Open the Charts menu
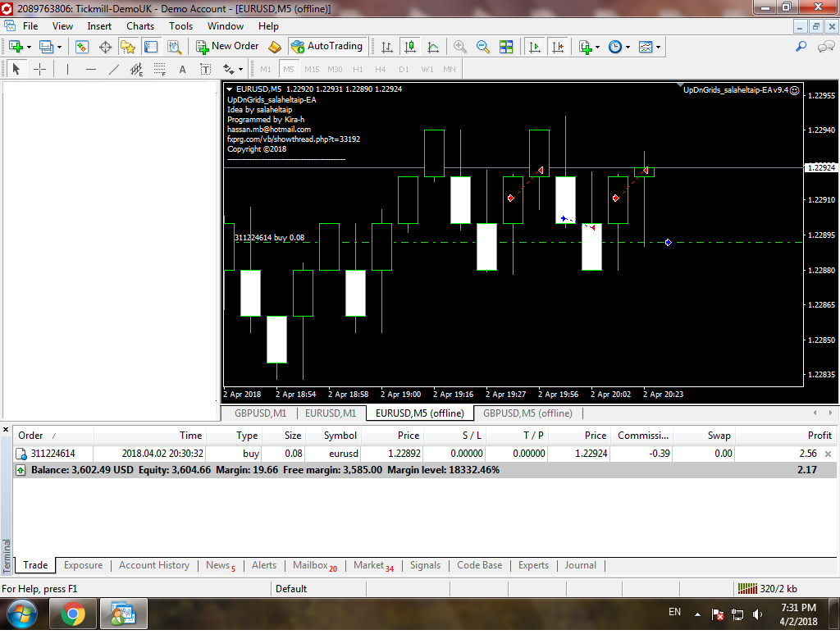The image size is (840, 639). coord(140,26)
